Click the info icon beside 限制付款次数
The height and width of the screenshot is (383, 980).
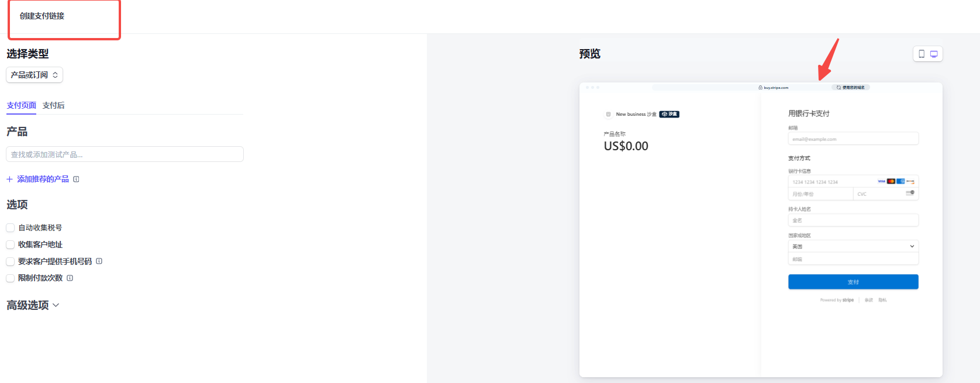pyautogui.click(x=70, y=278)
